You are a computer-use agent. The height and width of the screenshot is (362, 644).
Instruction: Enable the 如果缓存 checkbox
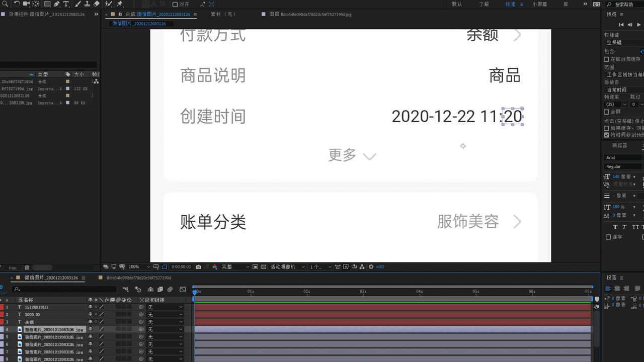pos(607,128)
